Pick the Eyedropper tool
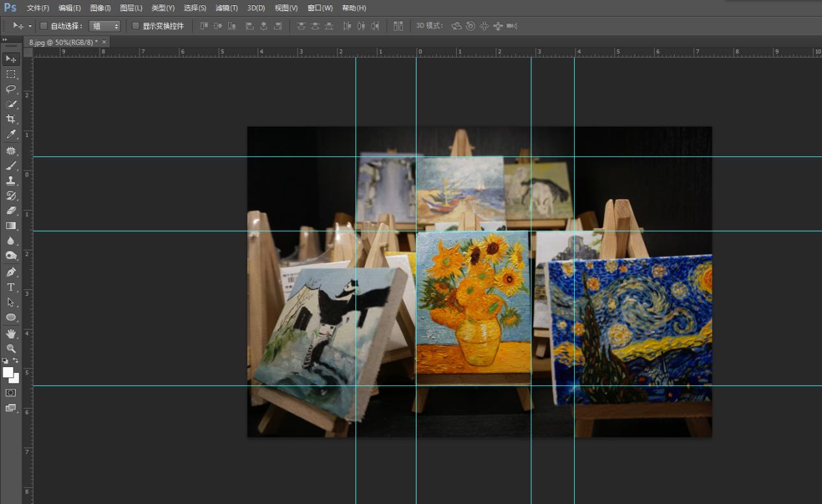The width and height of the screenshot is (822, 504). [11, 135]
